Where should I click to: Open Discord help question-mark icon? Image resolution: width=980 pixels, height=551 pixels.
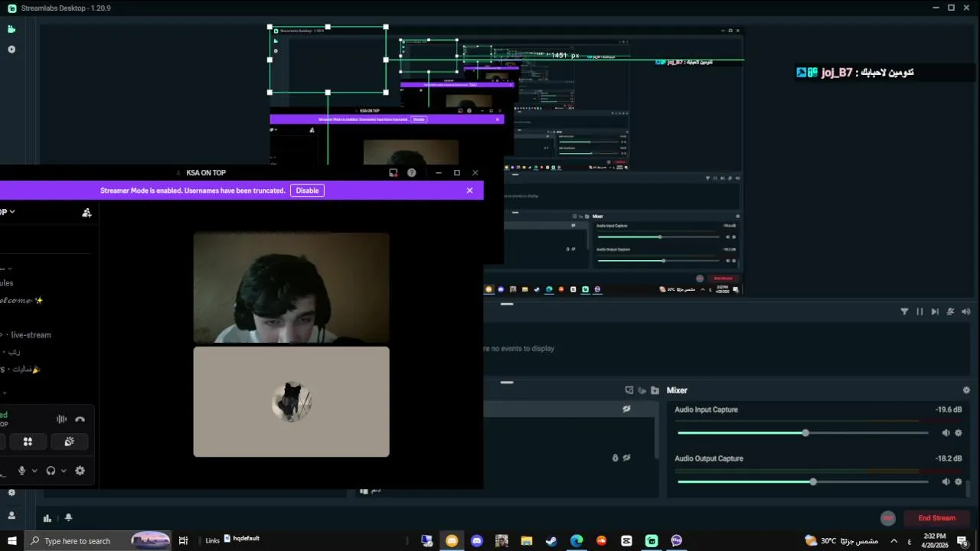(x=411, y=173)
